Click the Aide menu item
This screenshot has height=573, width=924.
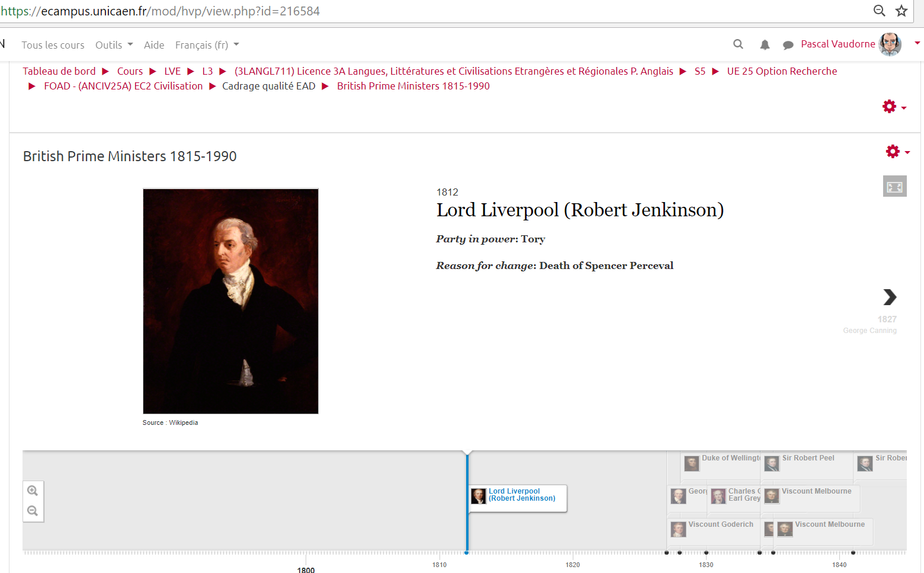154,45
